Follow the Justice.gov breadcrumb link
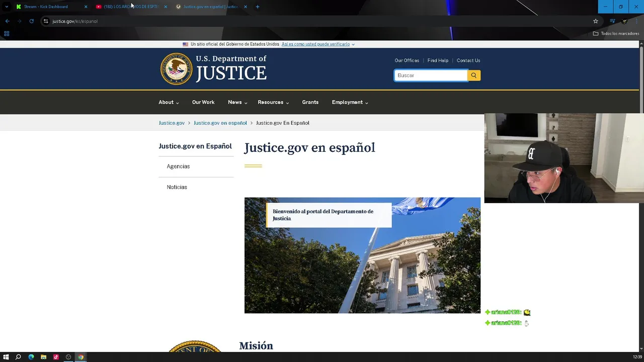Viewport: 644px width, 362px height. (172, 123)
